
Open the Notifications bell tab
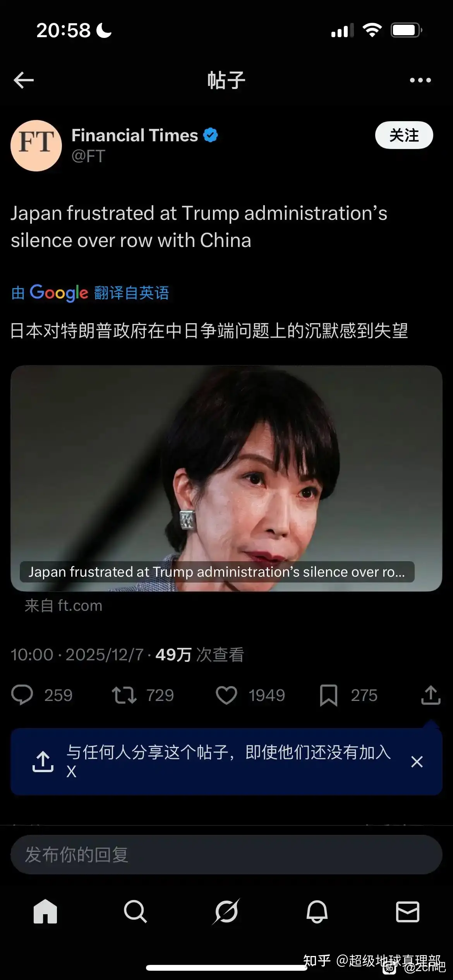pos(317,911)
